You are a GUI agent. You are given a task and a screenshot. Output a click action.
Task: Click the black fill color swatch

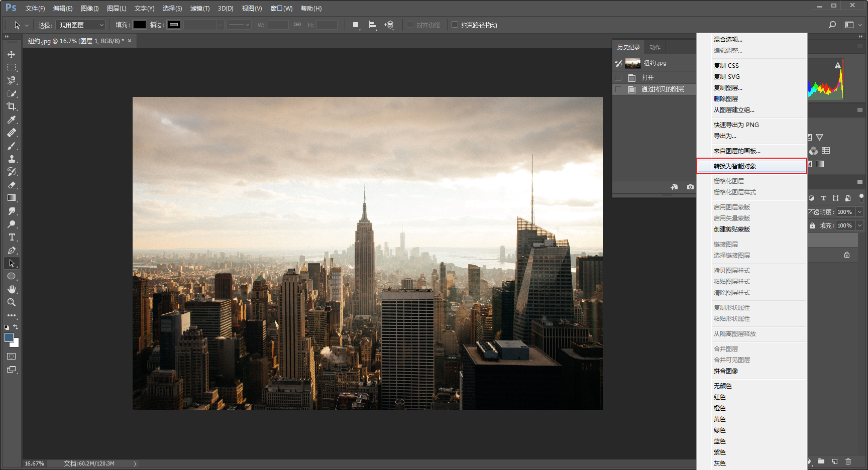140,25
